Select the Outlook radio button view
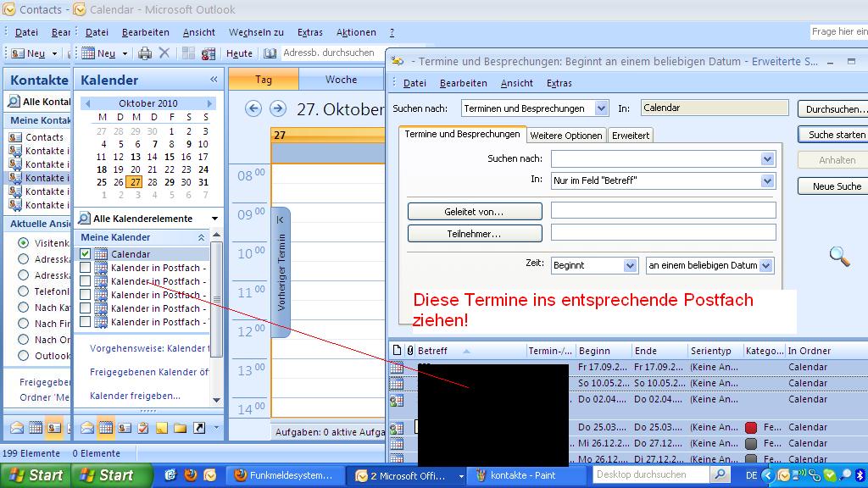Image resolution: width=868 pixels, height=488 pixels. (x=23, y=355)
